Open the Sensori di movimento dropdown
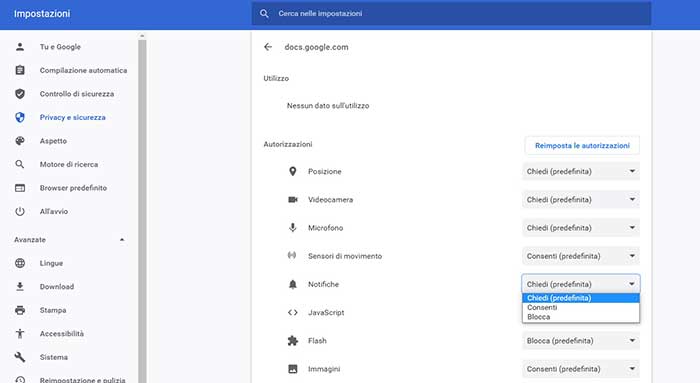This screenshot has width=700, height=383. pos(580,256)
